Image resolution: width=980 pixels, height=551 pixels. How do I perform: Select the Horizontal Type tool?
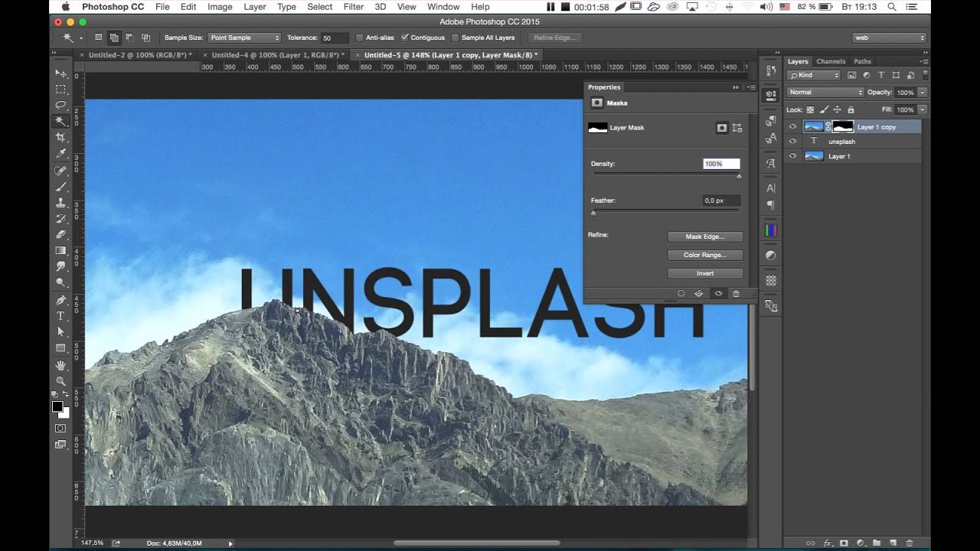60,316
